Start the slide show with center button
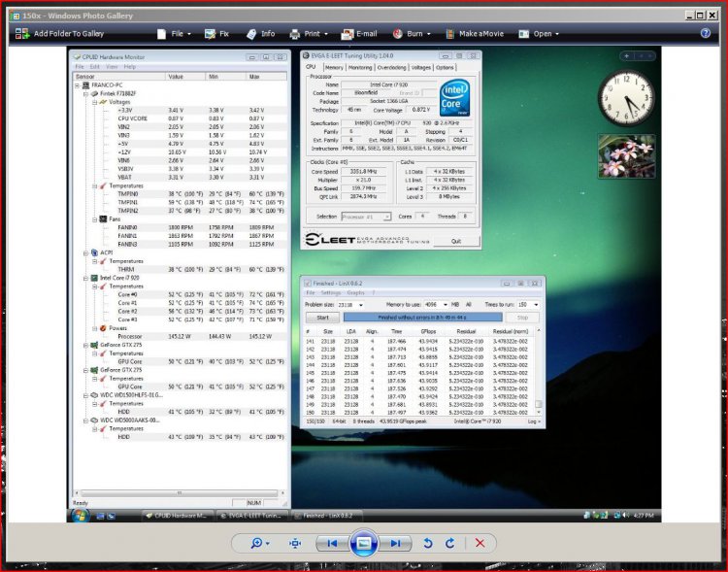Image resolution: width=728 pixels, height=572 pixels. (364, 543)
